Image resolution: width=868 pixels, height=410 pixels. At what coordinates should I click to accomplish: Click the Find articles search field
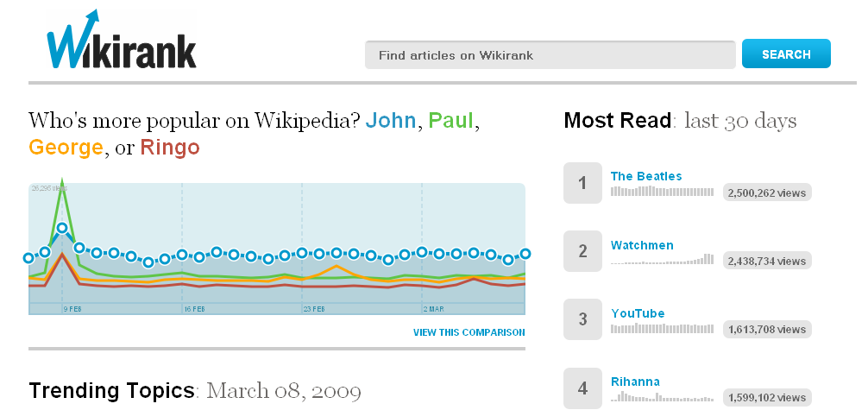[550, 55]
